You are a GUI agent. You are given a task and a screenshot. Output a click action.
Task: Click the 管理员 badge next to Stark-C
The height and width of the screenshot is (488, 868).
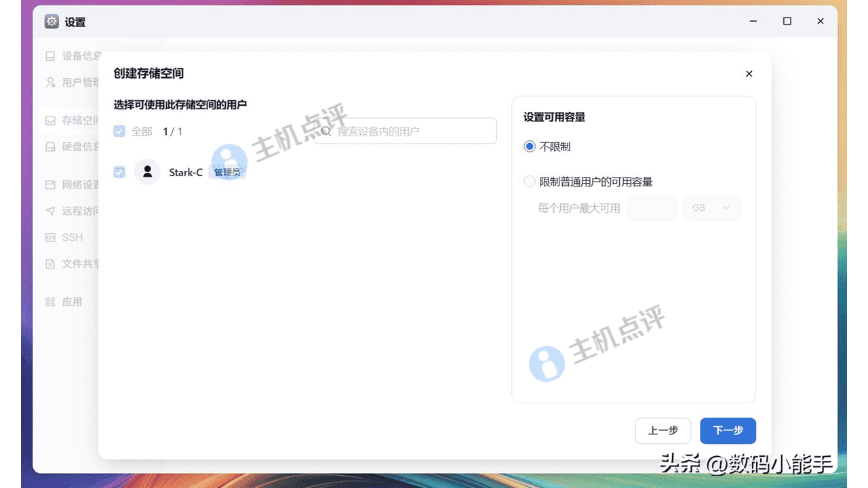pyautogui.click(x=228, y=173)
